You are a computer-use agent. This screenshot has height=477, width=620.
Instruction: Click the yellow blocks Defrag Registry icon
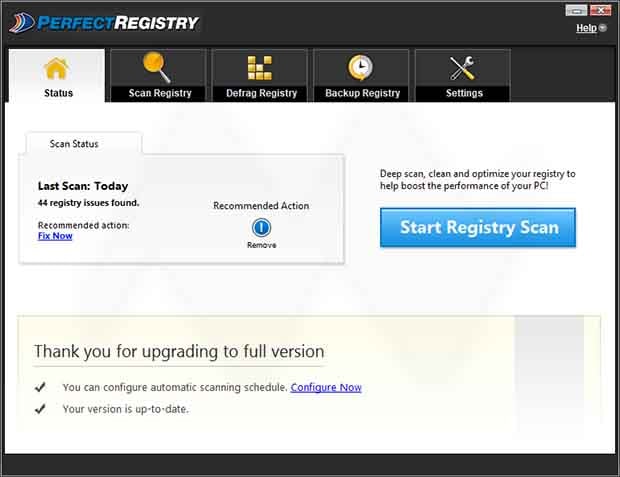[x=260, y=68]
